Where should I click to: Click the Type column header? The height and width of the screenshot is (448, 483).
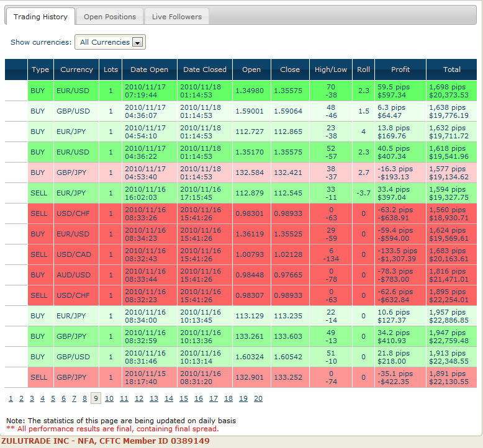point(40,69)
